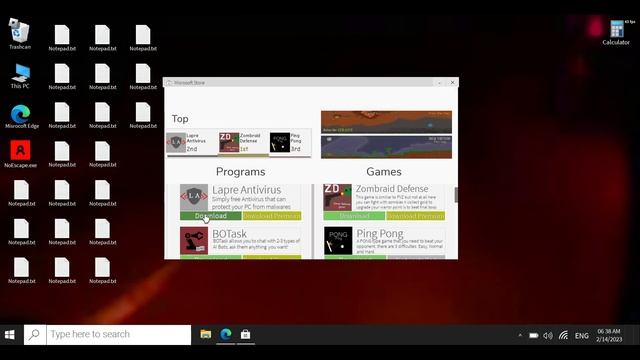Select Notepad.txt icon directly below NoEscape.exe
The height and width of the screenshot is (360, 640).
pos(22,193)
